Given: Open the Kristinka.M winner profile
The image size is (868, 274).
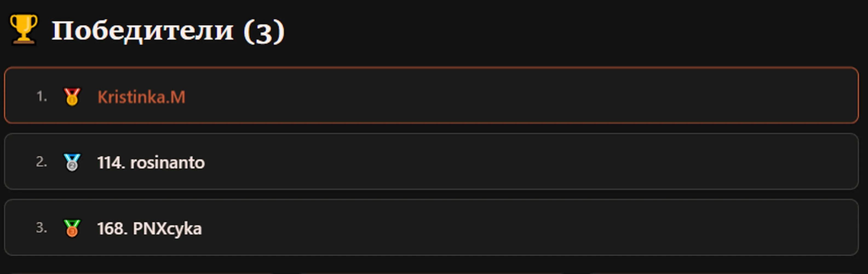Looking at the screenshot, I should (142, 97).
